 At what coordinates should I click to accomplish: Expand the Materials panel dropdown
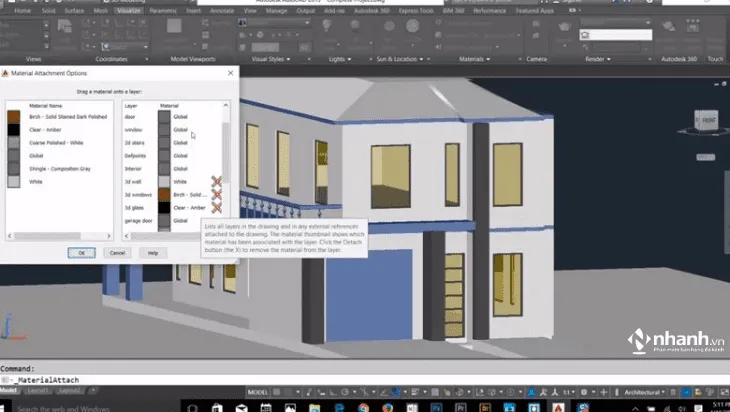pyautogui.click(x=474, y=59)
